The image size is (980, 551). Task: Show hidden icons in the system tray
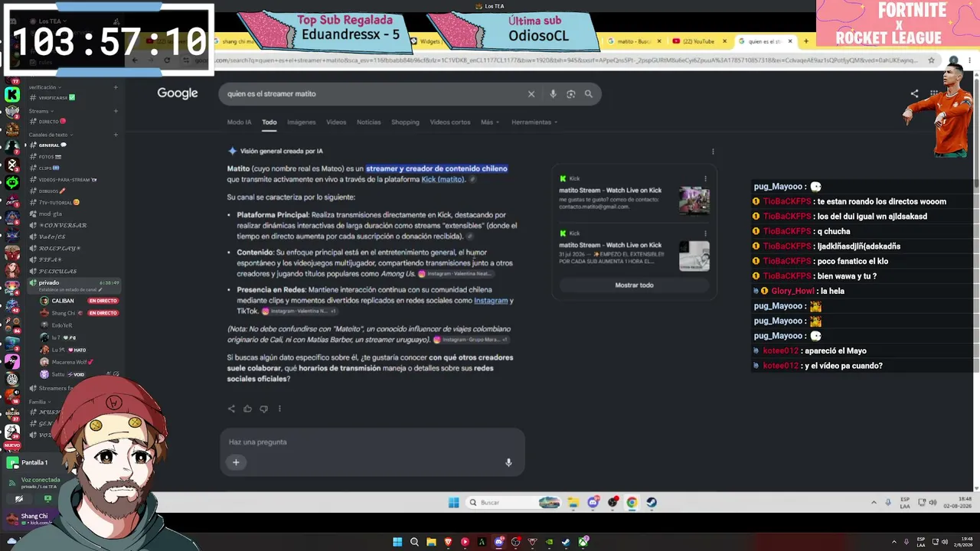pos(874,503)
